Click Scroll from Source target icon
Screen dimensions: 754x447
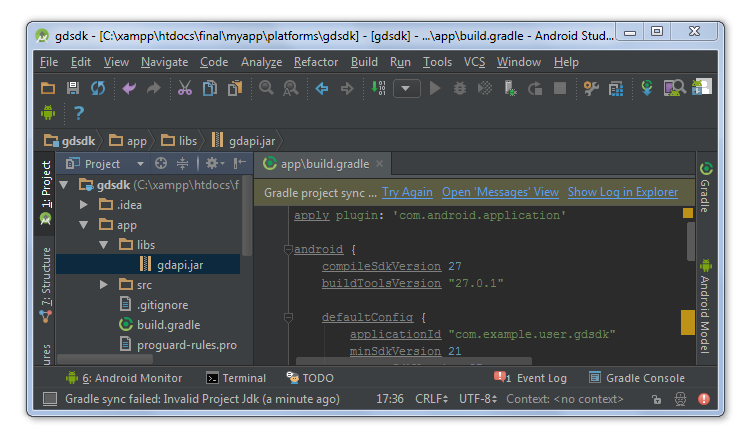161,164
